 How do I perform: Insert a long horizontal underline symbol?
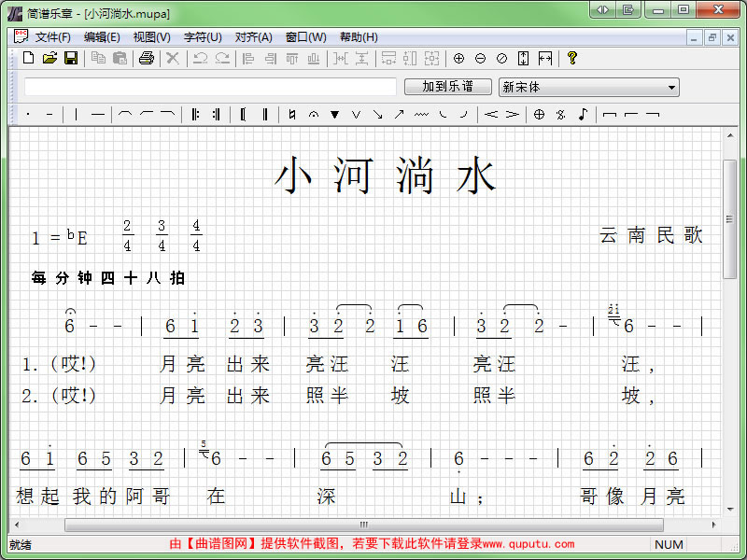[98, 114]
